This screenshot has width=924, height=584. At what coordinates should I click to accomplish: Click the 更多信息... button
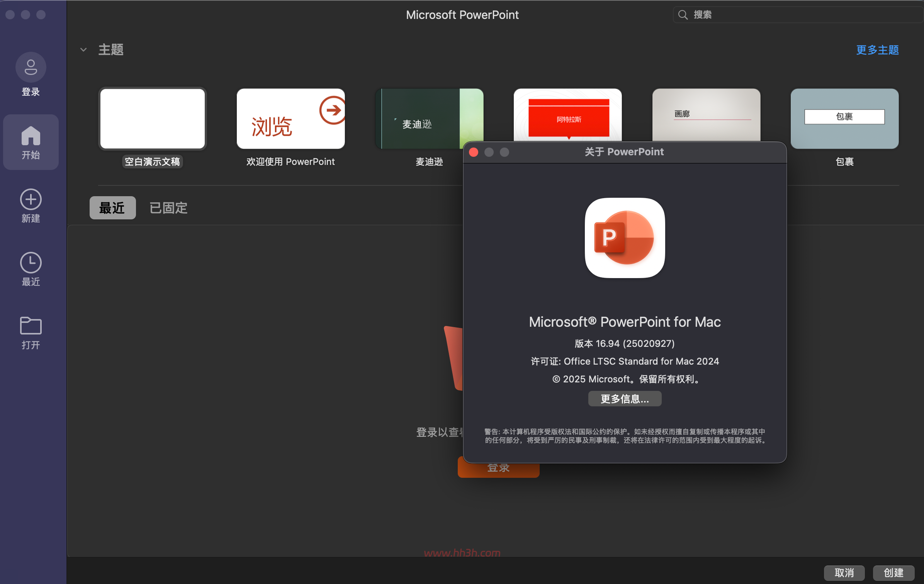[x=625, y=399]
